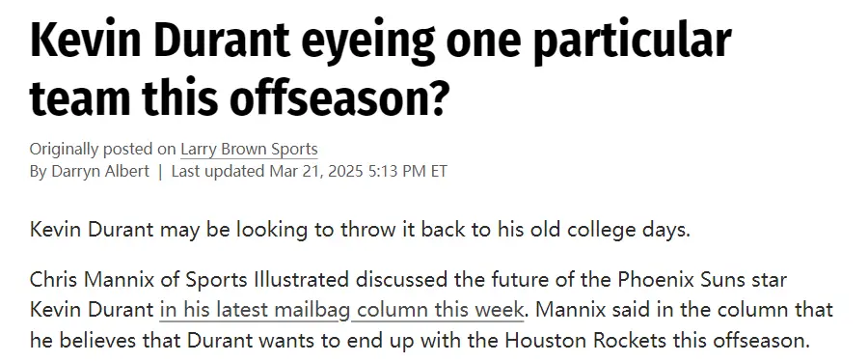Click the '5:13 PM ET' time text
This screenshot has width=868, height=362.
(407, 171)
